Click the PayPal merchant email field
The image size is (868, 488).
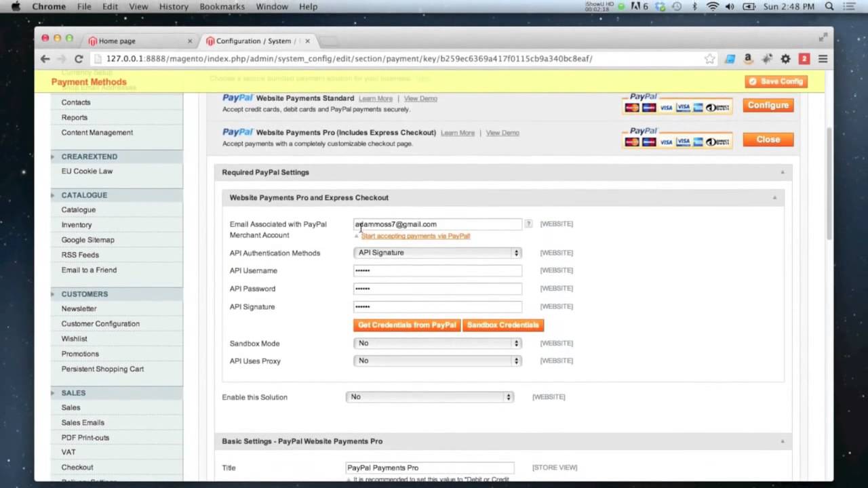pyautogui.click(x=437, y=224)
